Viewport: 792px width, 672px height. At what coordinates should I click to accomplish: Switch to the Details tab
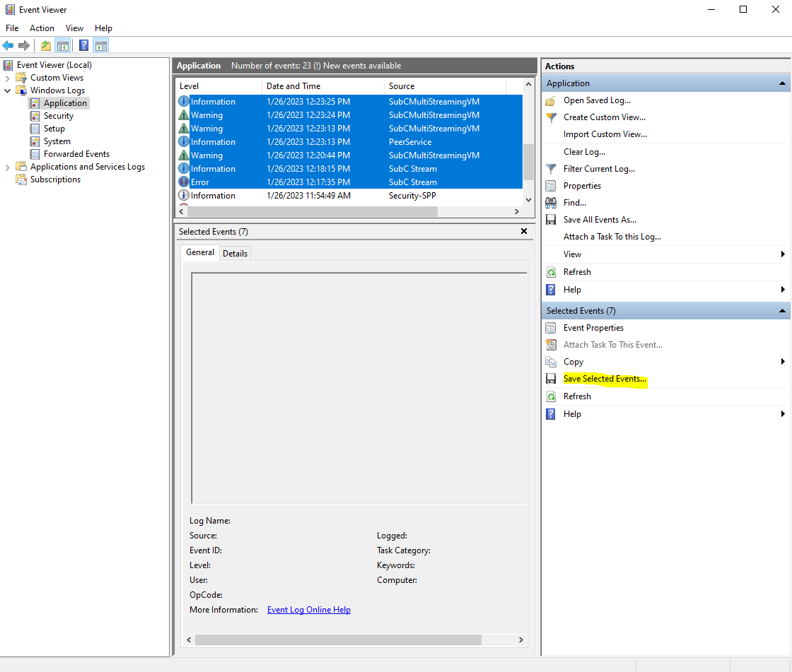coord(235,253)
